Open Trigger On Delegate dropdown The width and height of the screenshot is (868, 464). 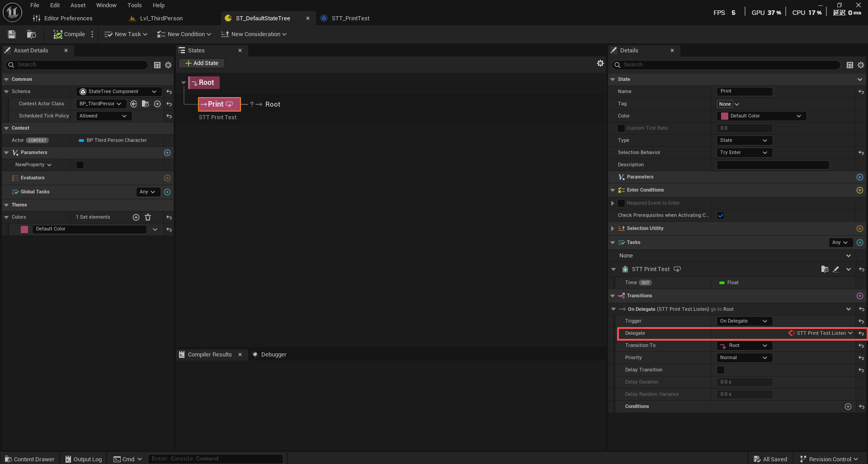[744, 321]
